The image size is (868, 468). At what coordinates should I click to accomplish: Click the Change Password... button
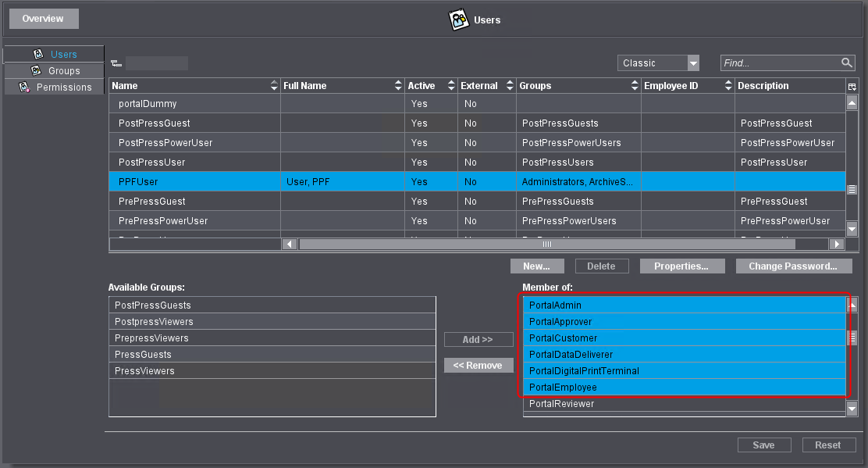click(x=792, y=266)
